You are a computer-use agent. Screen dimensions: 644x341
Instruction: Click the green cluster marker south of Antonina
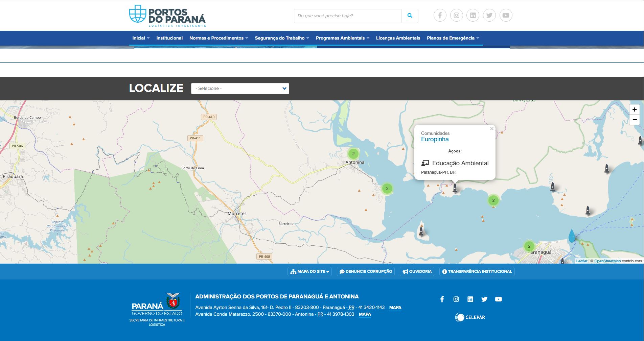pos(387,189)
